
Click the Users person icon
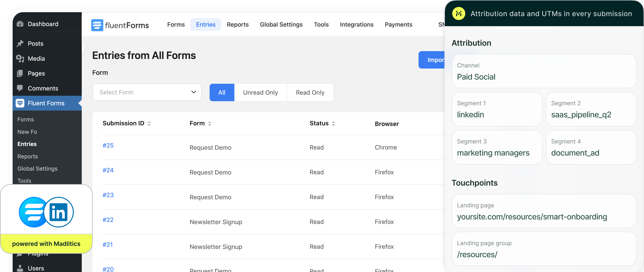click(x=20, y=268)
